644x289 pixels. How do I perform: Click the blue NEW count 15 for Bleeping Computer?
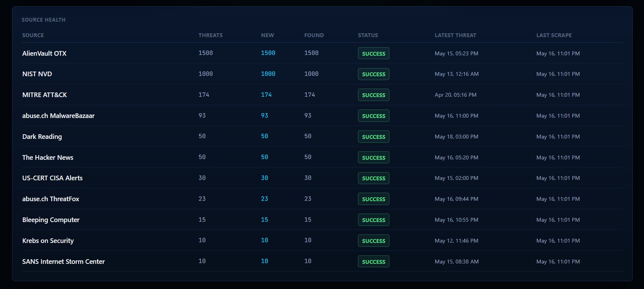click(264, 220)
